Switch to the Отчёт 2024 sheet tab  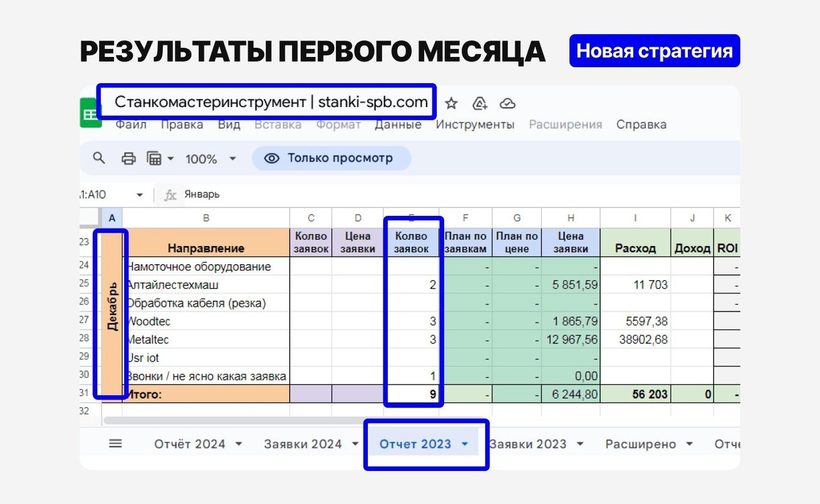tap(190, 444)
